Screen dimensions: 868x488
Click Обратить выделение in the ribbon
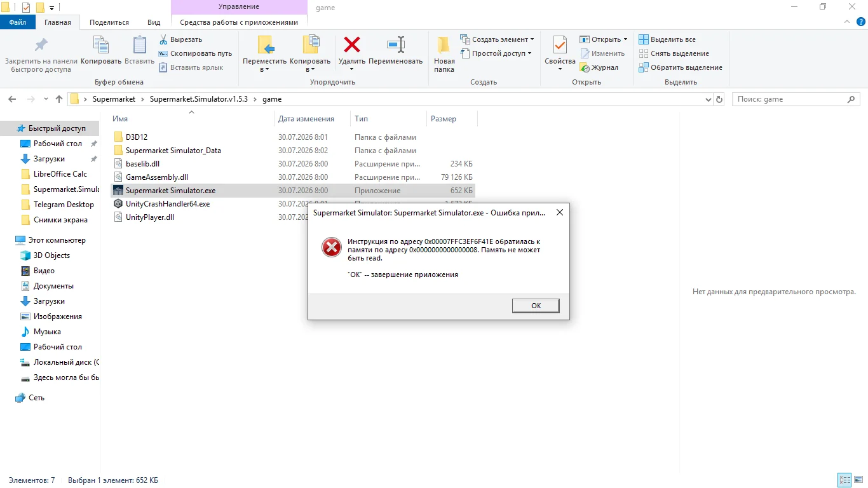(681, 67)
